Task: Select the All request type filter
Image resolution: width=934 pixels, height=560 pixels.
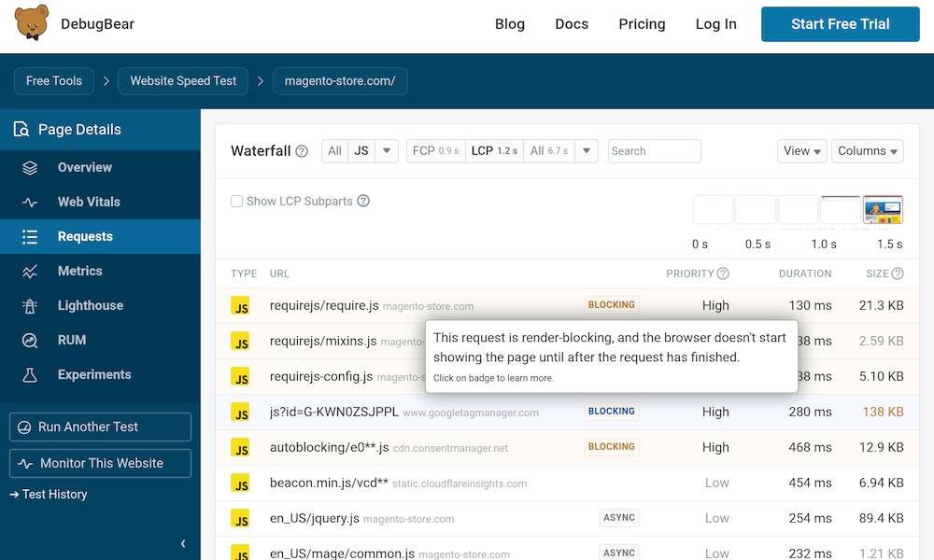Action: (334, 151)
